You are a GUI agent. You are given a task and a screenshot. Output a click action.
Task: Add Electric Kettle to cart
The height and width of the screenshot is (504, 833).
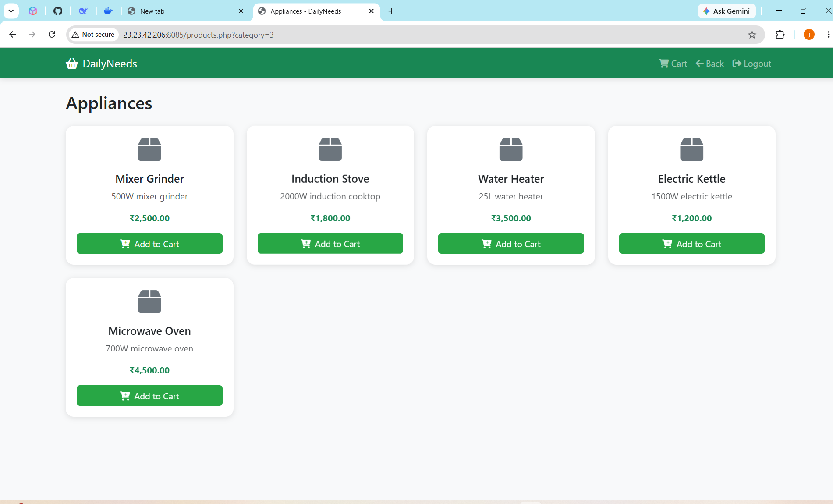pyautogui.click(x=692, y=244)
